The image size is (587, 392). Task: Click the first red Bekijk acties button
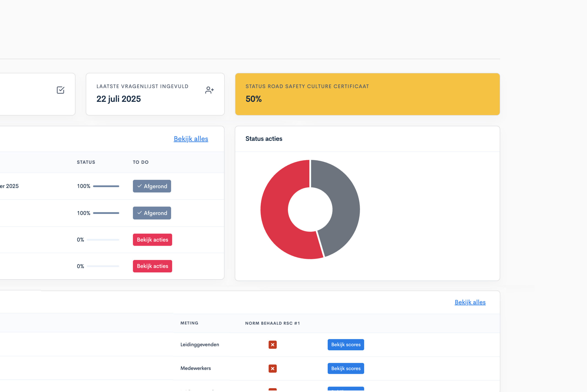point(152,240)
